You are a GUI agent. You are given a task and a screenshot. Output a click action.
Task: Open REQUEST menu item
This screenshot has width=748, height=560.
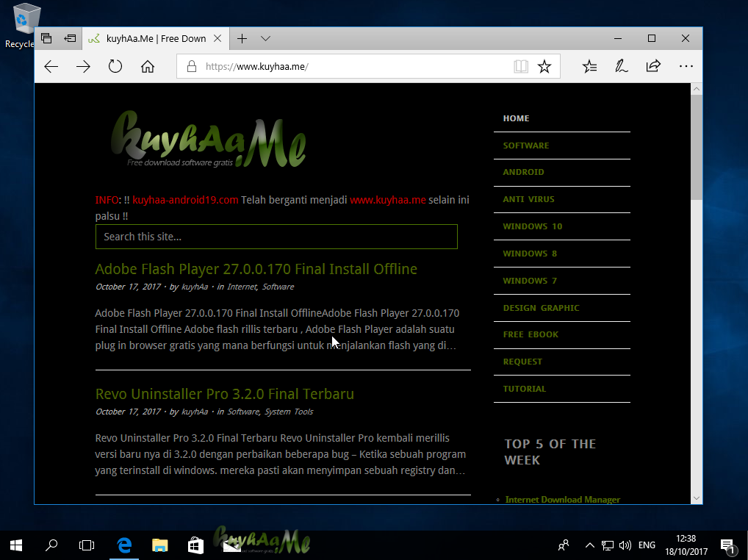click(x=523, y=362)
